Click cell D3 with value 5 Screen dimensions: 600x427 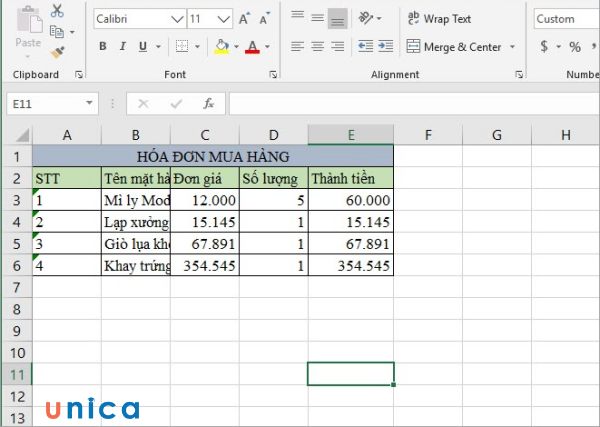tap(274, 200)
